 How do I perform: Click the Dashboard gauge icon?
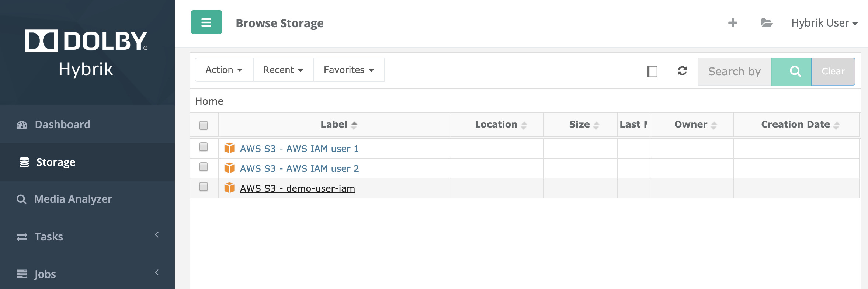(22, 125)
